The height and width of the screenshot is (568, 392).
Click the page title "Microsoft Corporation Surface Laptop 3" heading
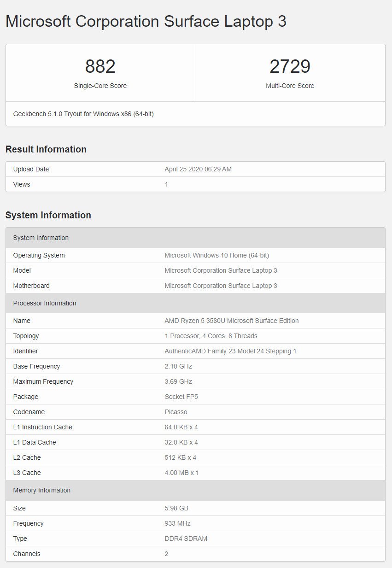[x=146, y=22]
